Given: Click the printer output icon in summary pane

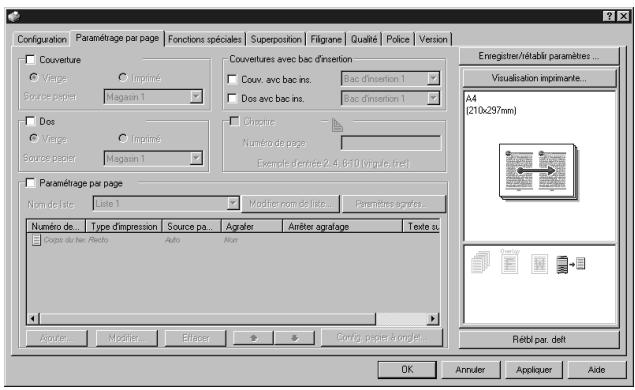Looking at the screenshot, I should [x=571, y=264].
